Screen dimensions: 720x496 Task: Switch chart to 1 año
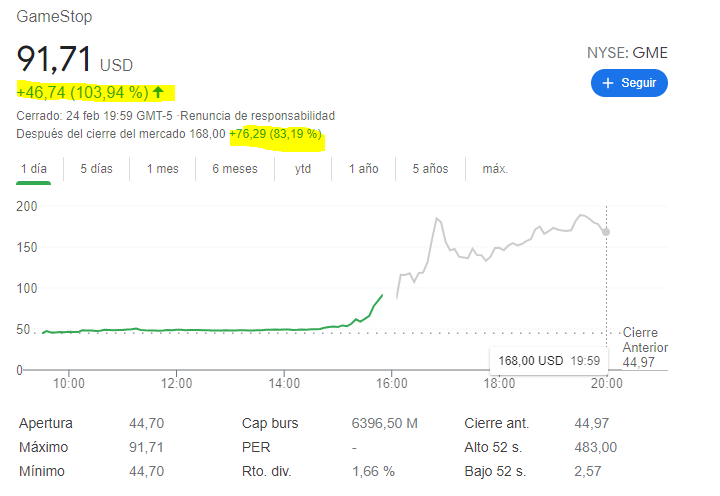pos(363,169)
